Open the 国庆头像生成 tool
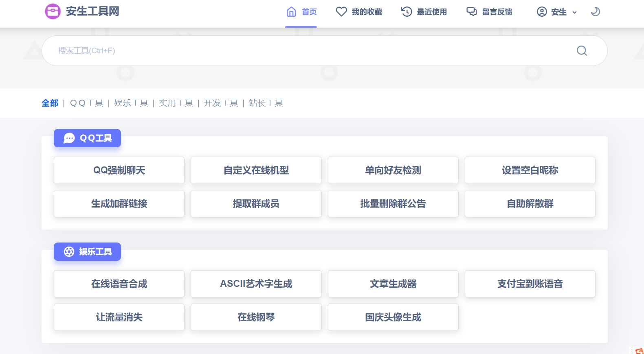 pyautogui.click(x=393, y=317)
